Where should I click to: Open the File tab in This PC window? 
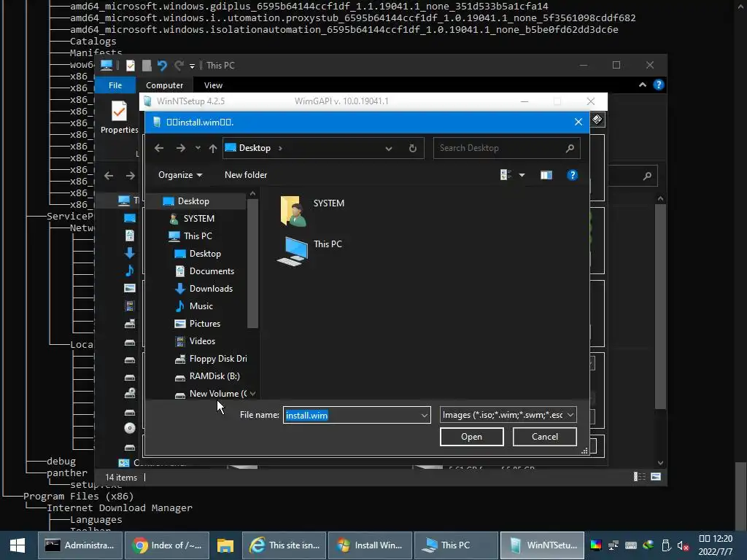tap(115, 85)
